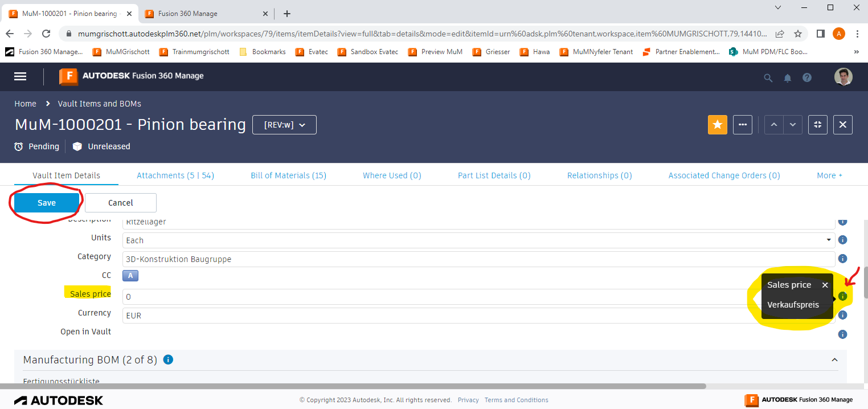Click the Category field 3D-Konstruktion Baugruppe

point(478,259)
